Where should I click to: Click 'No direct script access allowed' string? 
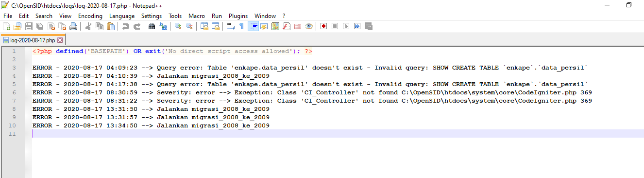229,51
